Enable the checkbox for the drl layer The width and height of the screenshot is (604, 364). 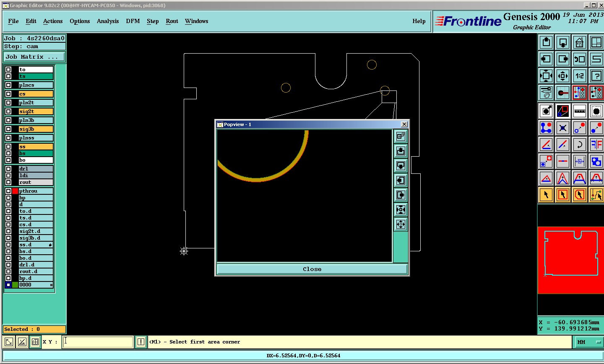[8, 169]
